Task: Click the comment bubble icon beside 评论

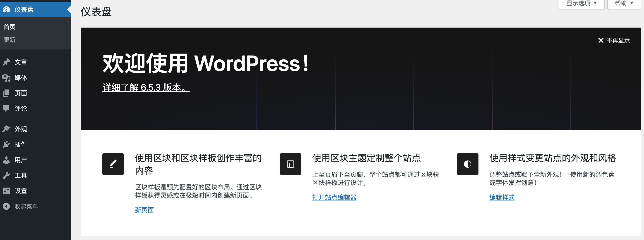Action: pos(6,108)
